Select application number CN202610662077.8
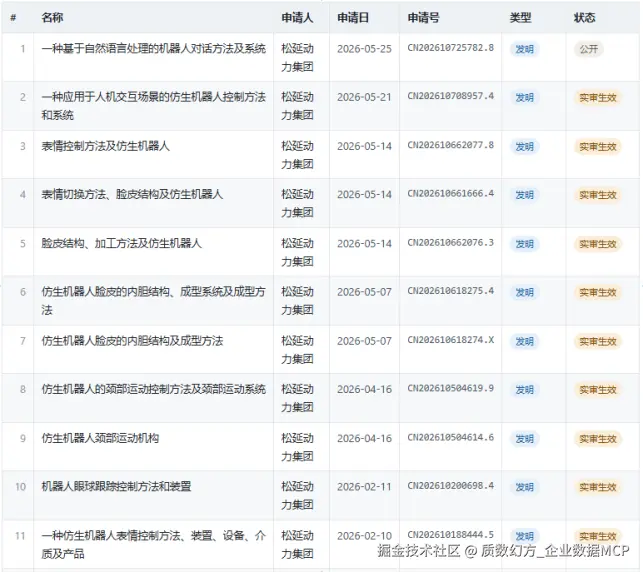644x573 pixels. [x=451, y=145]
